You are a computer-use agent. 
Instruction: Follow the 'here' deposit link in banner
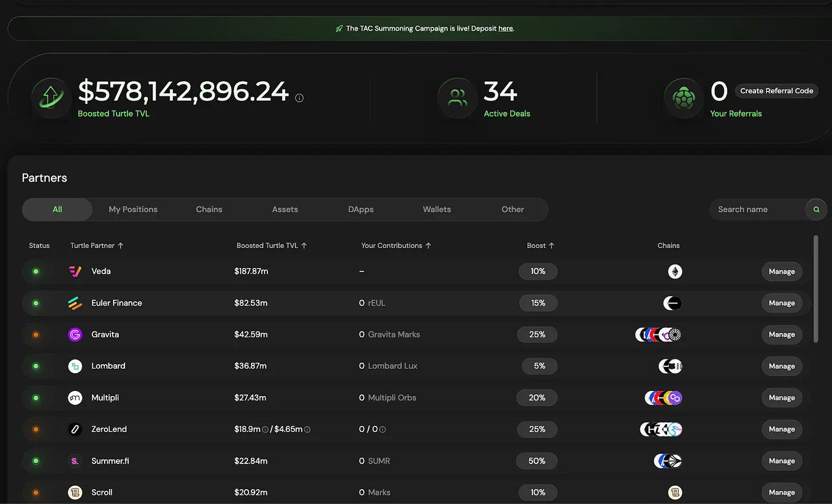tap(505, 29)
